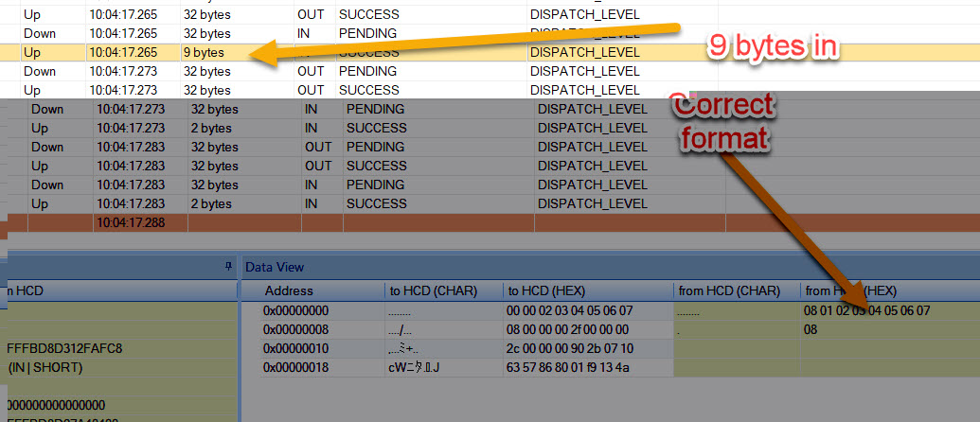Select address row 0x00000008
This screenshot has height=422, width=980.
pos(620,329)
